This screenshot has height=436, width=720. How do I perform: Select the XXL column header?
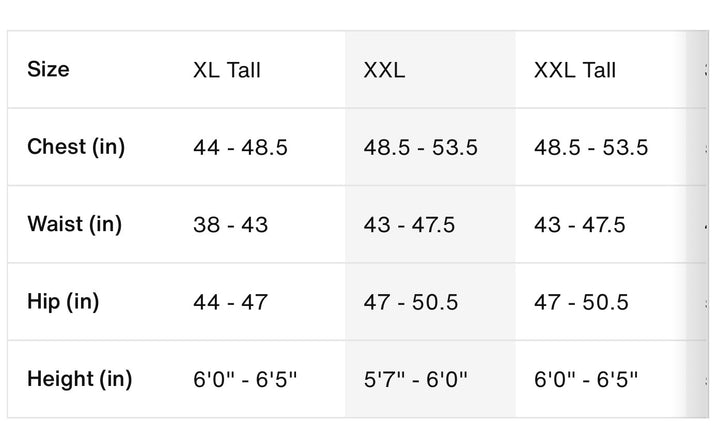point(384,70)
